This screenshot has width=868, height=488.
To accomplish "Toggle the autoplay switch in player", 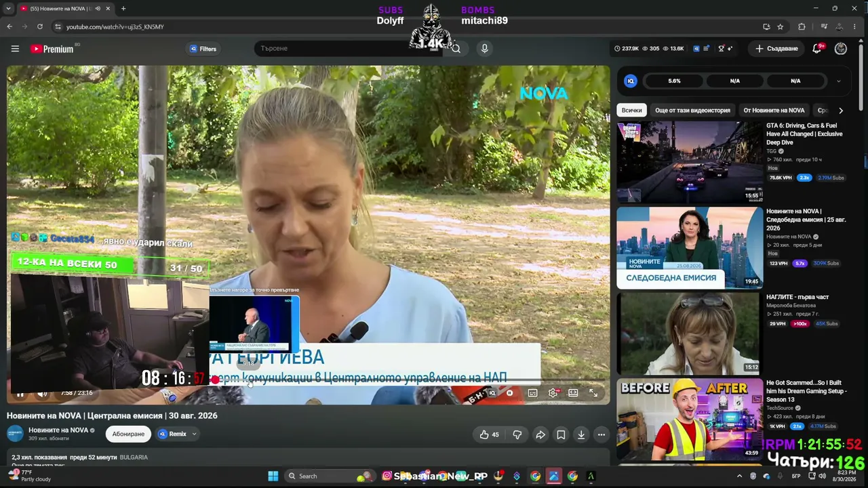I will 509,393.
